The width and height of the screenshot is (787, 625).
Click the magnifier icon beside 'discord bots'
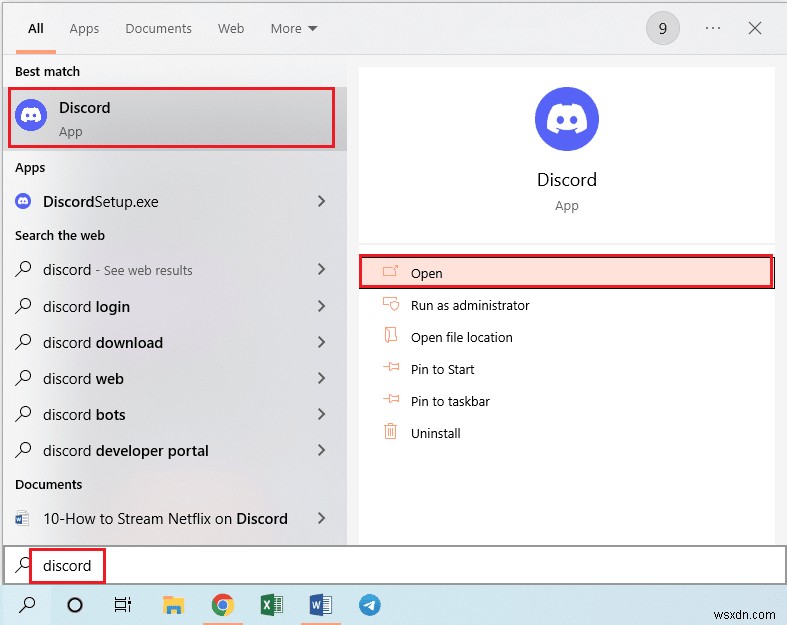tap(23, 414)
